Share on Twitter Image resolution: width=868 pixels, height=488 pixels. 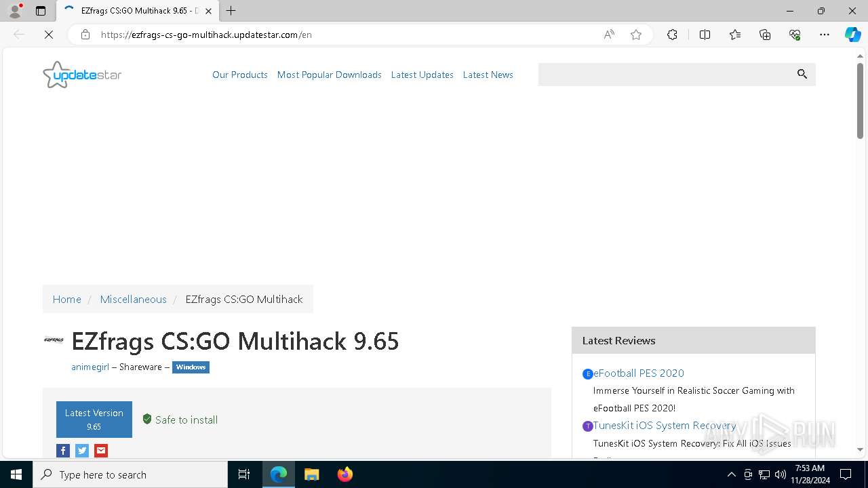[x=82, y=451]
